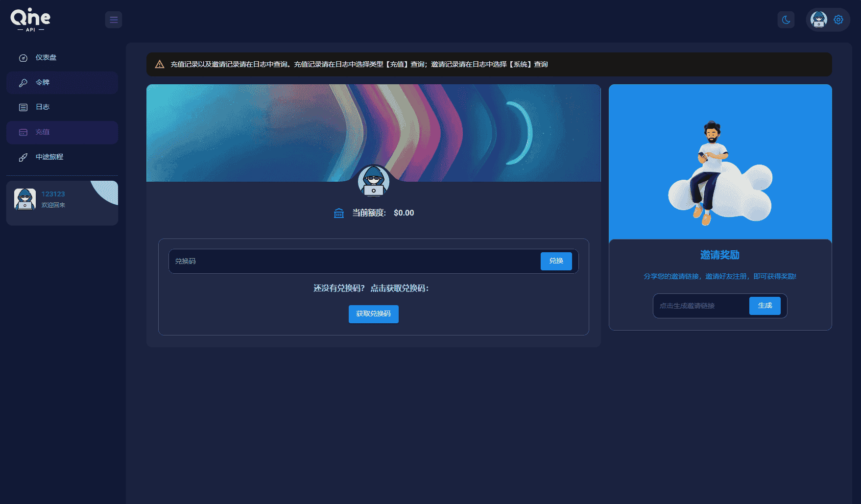The image size is (861, 504).
Task: Click the profile avatar on the banner
Action: [x=374, y=181]
